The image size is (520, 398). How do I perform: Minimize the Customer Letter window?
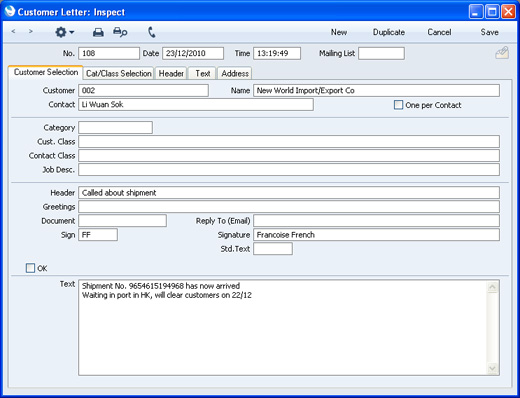click(x=476, y=12)
